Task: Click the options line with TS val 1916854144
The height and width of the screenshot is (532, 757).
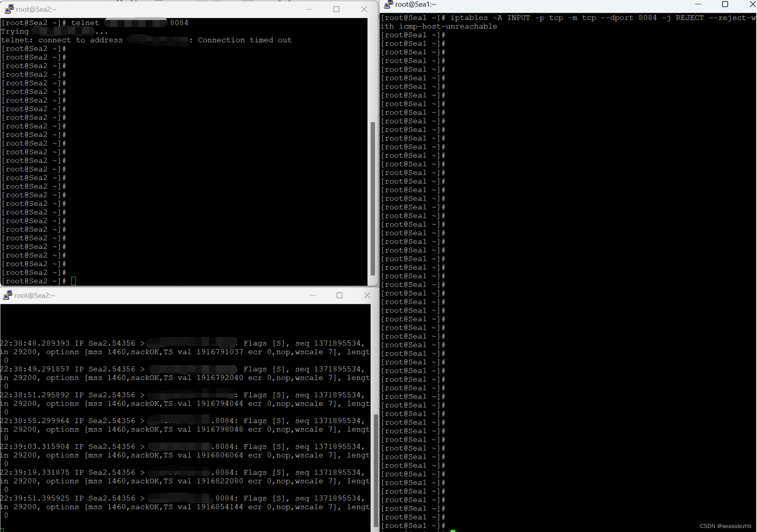Action: (185, 507)
